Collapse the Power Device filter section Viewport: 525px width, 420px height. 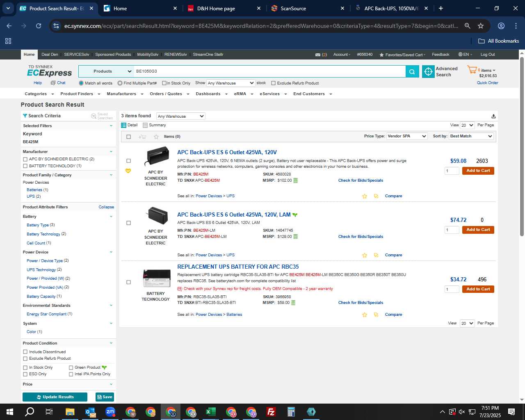tap(111, 252)
